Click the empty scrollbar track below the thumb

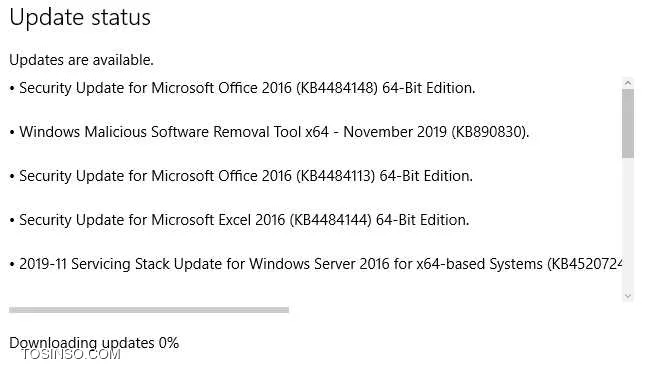[628, 224]
